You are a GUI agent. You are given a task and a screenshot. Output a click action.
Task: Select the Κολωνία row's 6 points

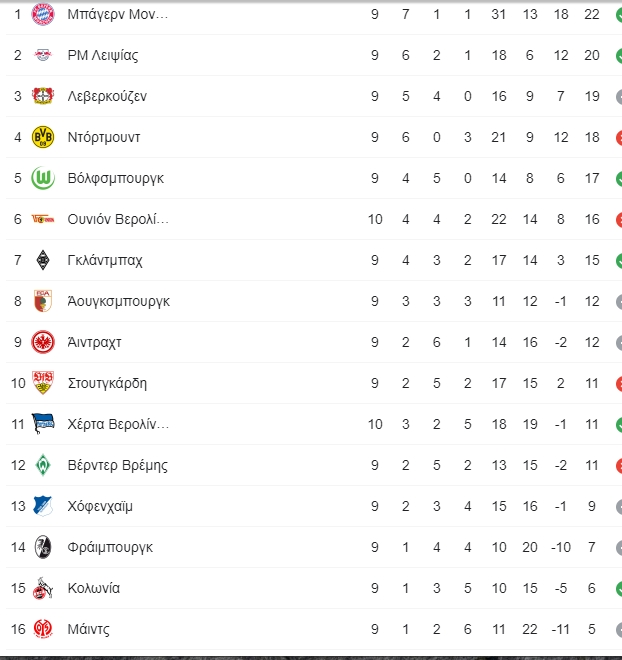click(x=592, y=588)
